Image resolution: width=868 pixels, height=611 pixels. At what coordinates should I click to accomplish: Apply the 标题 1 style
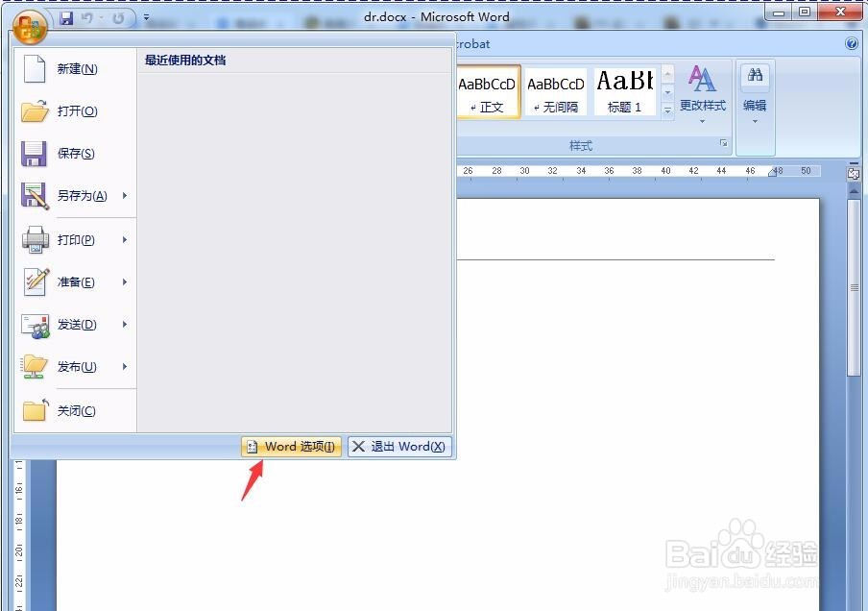[625, 92]
